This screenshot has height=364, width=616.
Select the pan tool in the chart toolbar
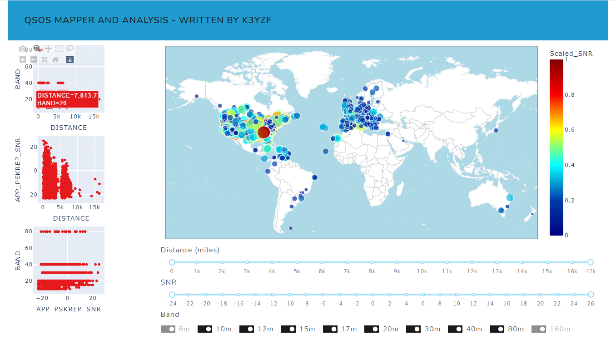[48, 49]
